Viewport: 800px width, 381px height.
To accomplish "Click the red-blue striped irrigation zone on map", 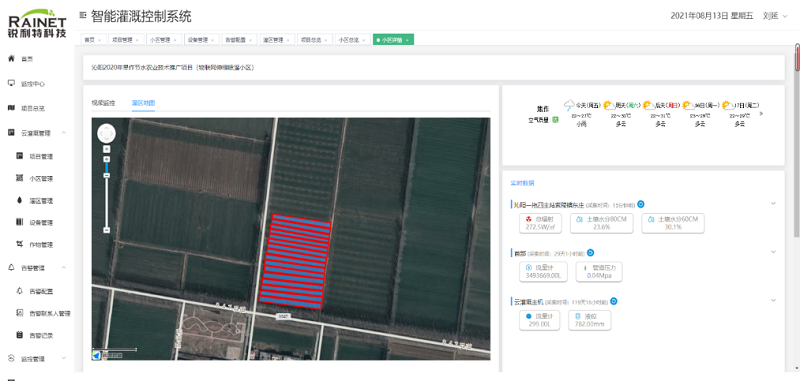I will click(295, 262).
